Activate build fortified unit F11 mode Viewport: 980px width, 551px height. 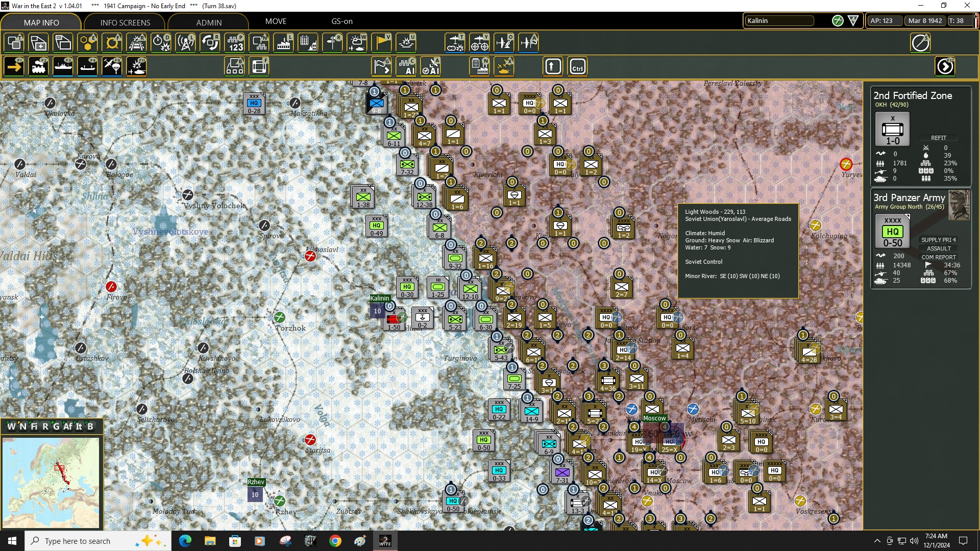(x=137, y=67)
